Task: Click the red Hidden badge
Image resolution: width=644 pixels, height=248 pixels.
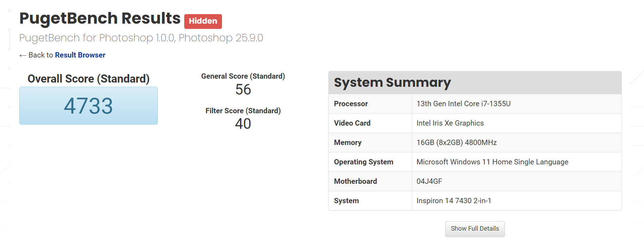Action: (x=203, y=21)
